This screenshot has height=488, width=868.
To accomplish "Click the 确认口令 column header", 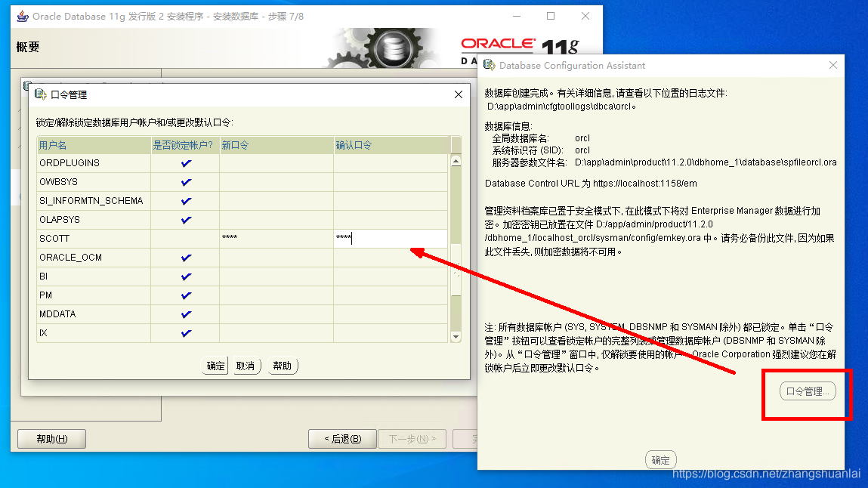I will point(391,145).
